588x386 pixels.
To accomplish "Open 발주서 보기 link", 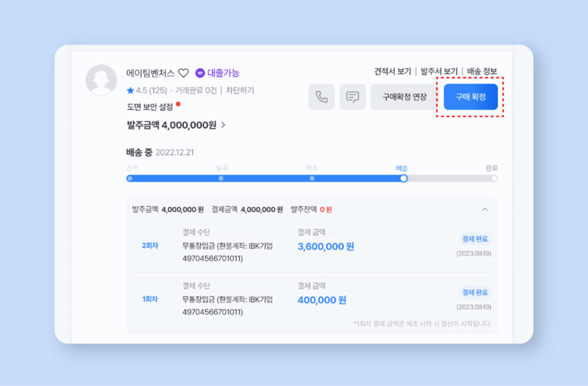I will (x=439, y=72).
